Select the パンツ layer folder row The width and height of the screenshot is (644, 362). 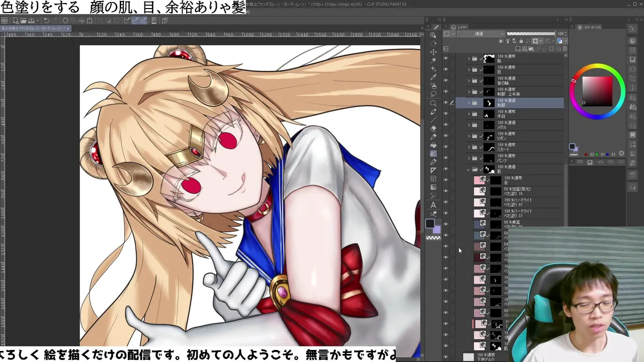point(510,158)
